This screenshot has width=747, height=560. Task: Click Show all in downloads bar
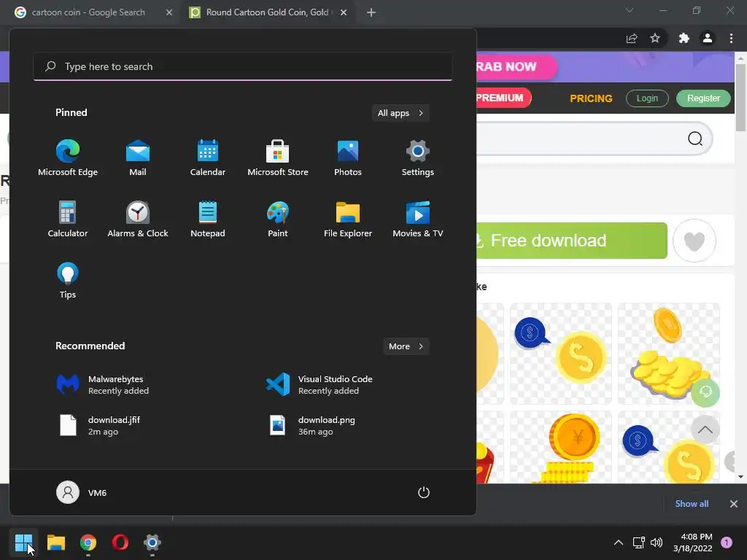pos(692,504)
